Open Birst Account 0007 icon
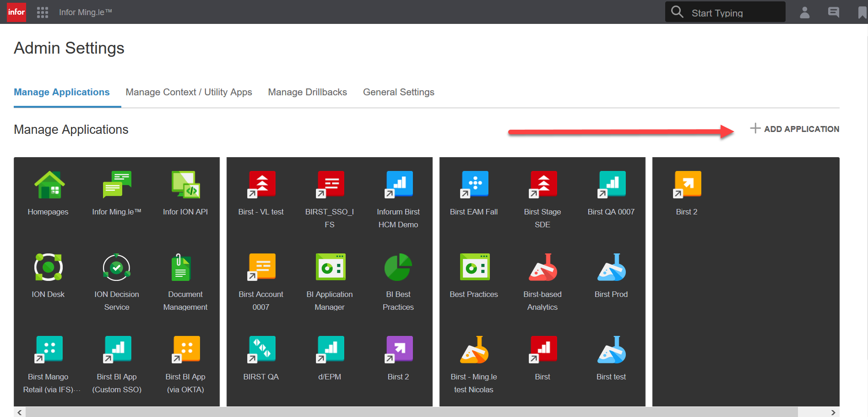The image size is (868, 417). coord(261,267)
